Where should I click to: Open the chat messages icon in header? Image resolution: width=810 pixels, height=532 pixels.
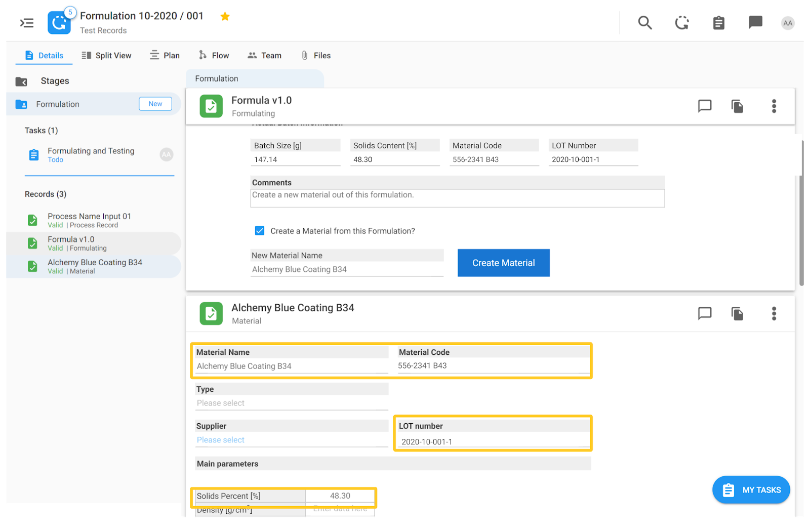pyautogui.click(x=755, y=22)
